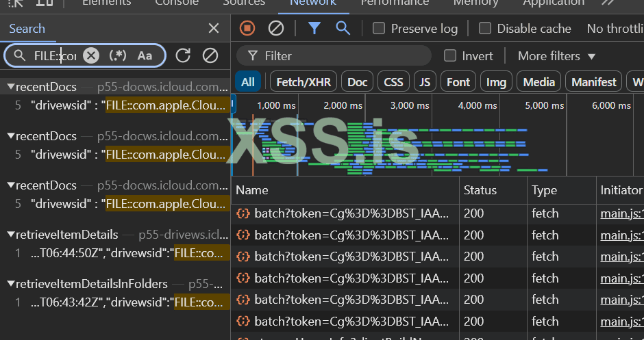Screen dimensions: 644x340
Task: Filter by Manifest requests
Action: [x=594, y=82]
